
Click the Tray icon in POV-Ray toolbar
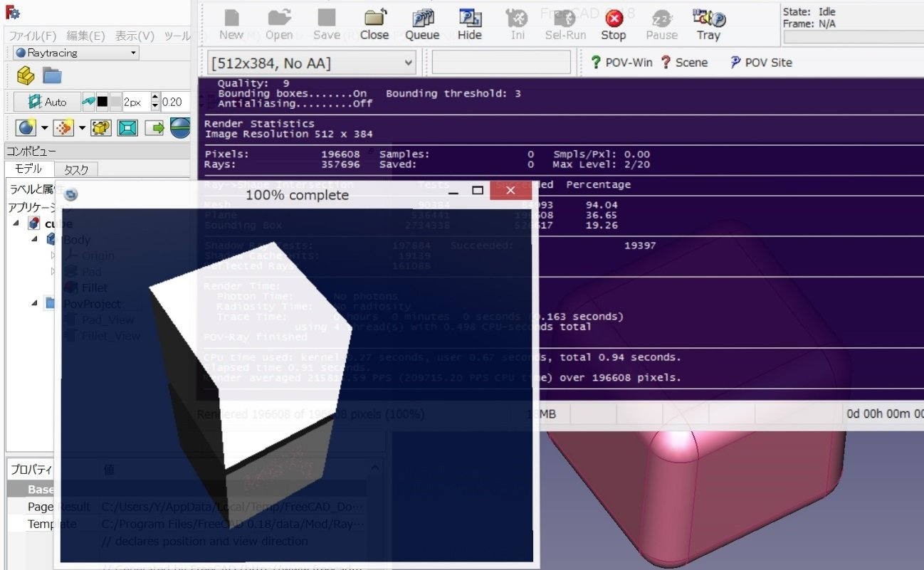(x=709, y=23)
